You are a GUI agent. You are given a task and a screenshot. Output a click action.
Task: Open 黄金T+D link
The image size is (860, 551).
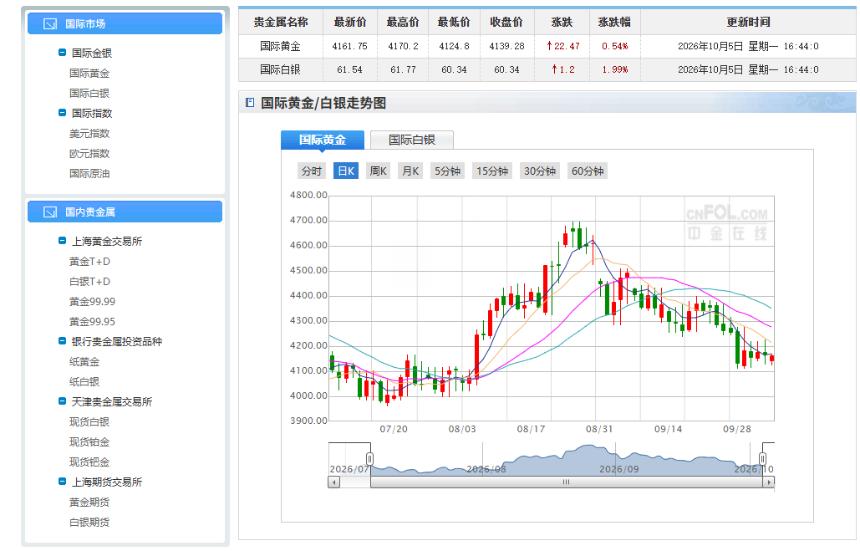click(90, 262)
